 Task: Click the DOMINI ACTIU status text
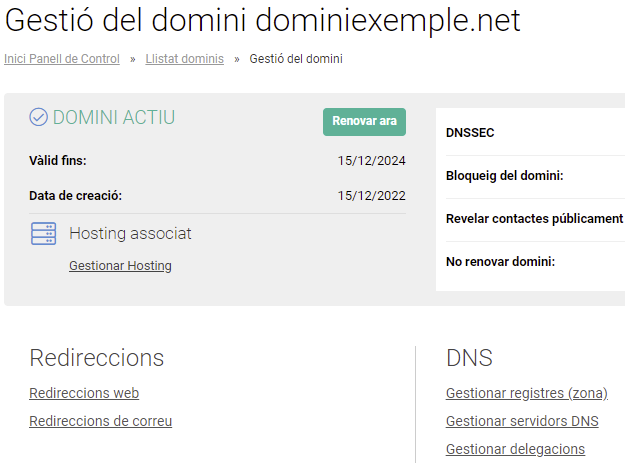coord(113,118)
